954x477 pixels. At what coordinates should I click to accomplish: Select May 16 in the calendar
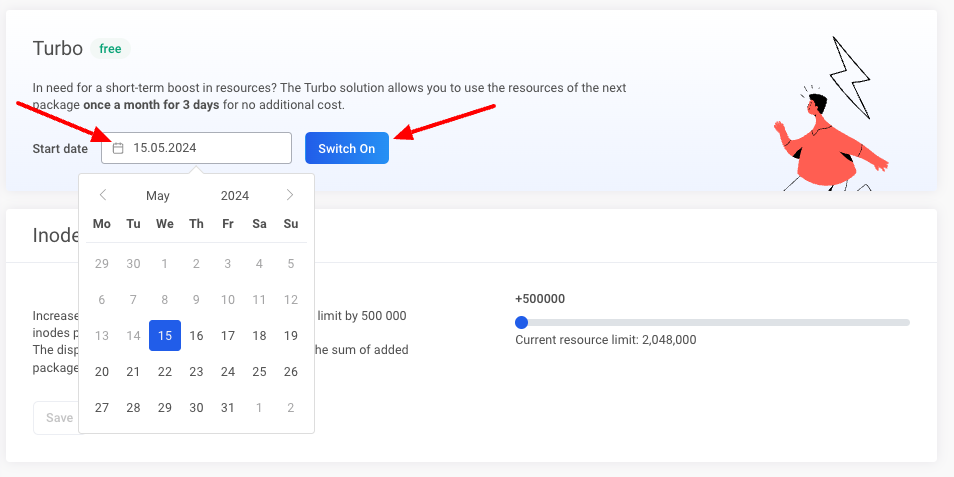(x=196, y=336)
